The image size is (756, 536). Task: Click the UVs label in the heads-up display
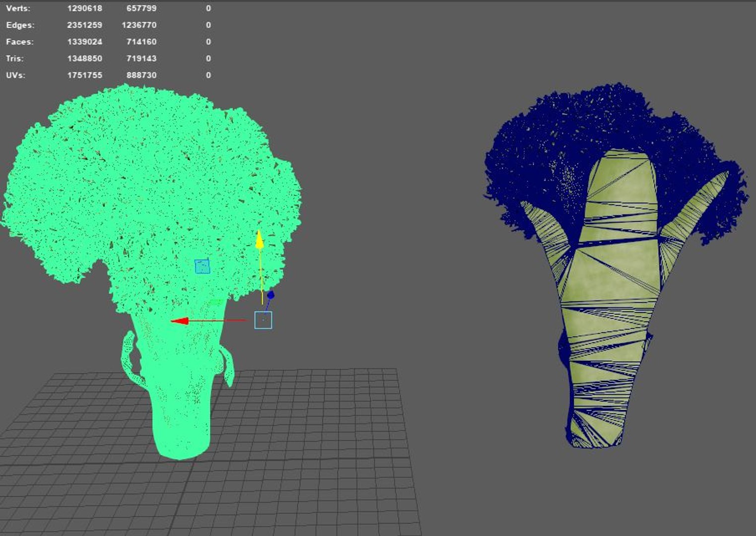click(15, 75)
